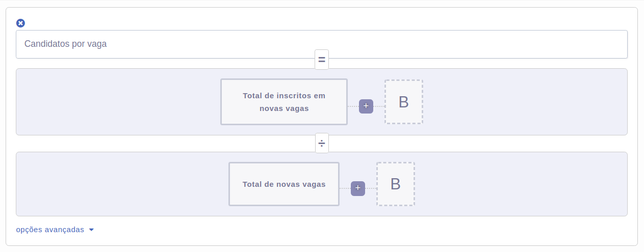Screen dimensions: 644x252
Task: Click the letter B in the lower dashed box
Action: pyautogui.click(x=396, y=184)
